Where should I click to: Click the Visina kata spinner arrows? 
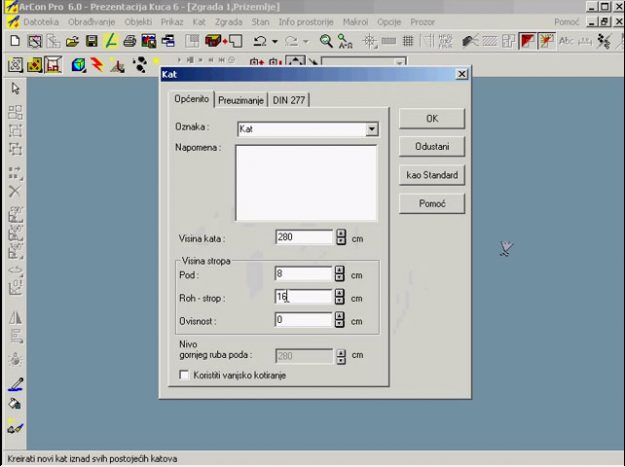(341, 238)
